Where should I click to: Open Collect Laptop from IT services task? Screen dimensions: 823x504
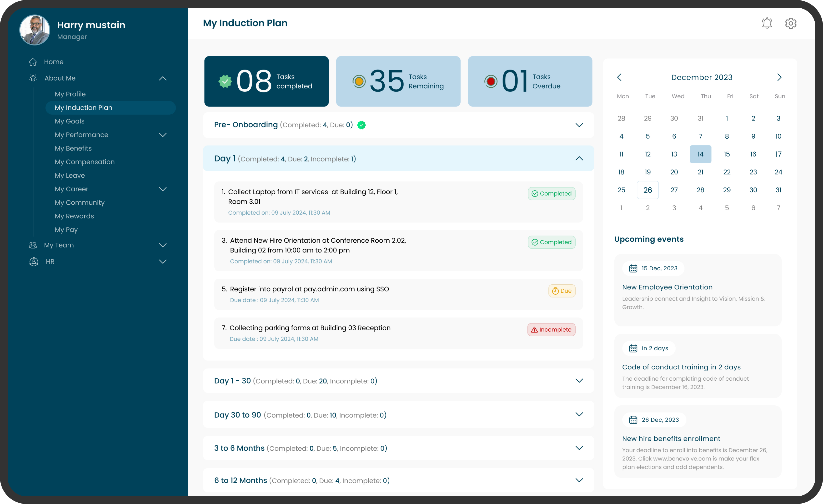click(x=398, y=202)
